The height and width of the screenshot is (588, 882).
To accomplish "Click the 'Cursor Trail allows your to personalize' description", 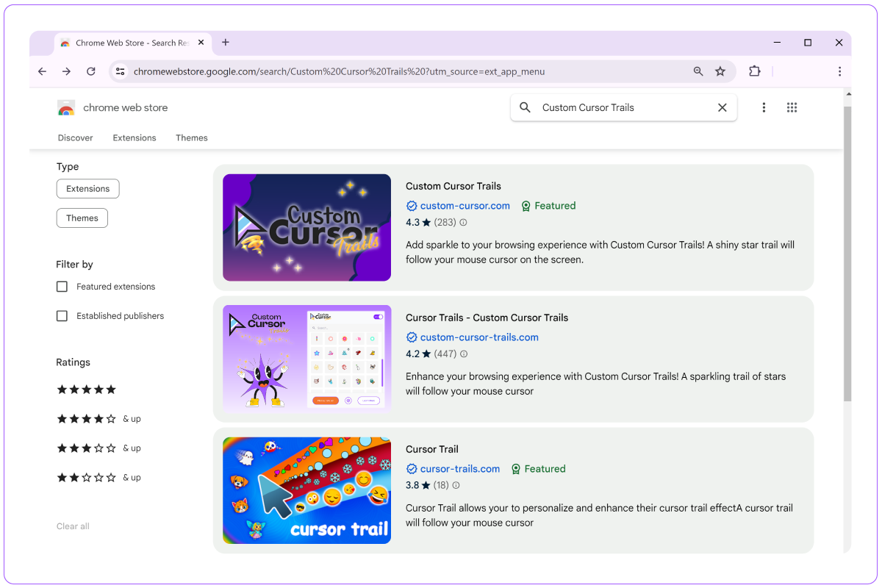I will point(599,515).
